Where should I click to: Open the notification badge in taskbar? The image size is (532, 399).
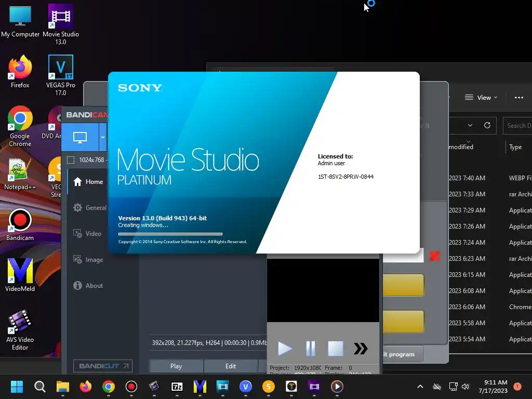(x=517, y=387)
